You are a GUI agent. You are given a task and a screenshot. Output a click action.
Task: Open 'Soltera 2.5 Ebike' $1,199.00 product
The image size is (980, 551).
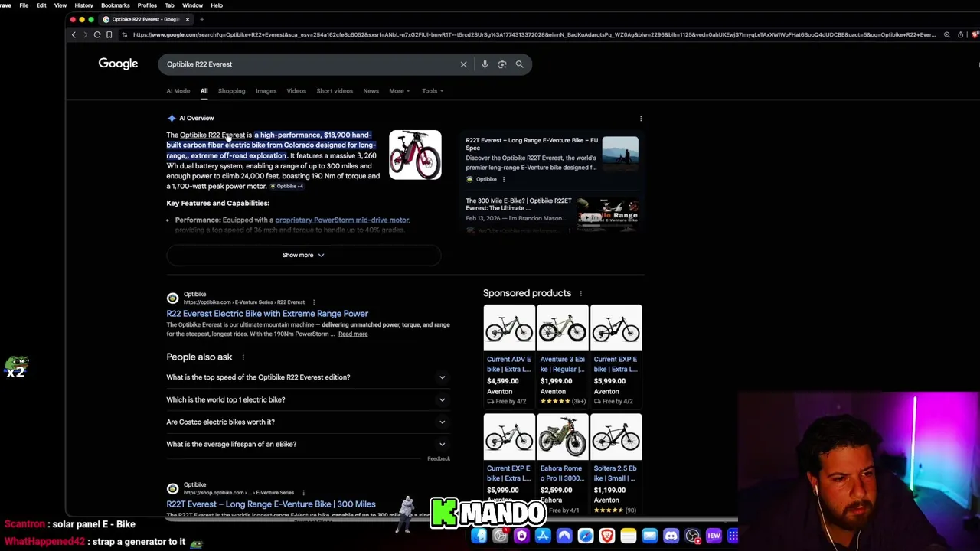pos(616,463)
